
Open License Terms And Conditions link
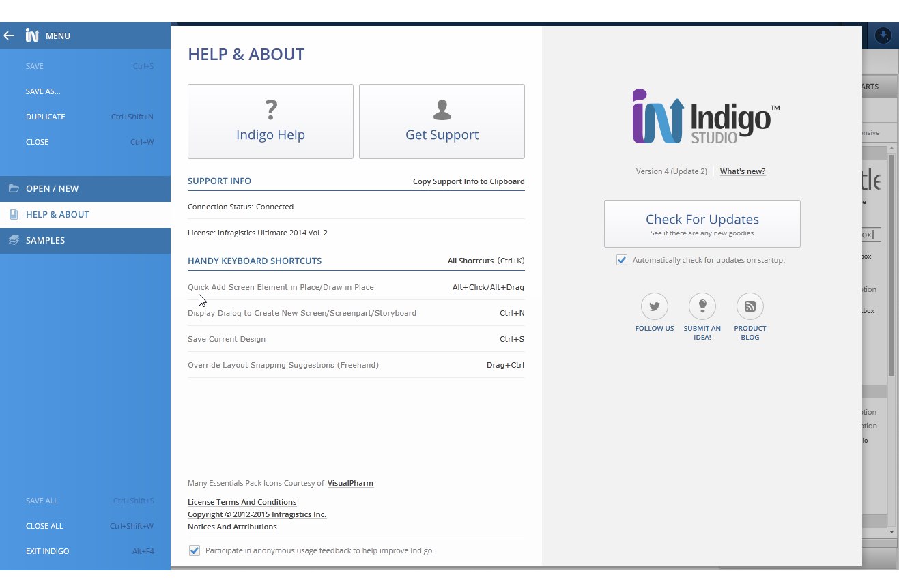click(x=242, y=502)
